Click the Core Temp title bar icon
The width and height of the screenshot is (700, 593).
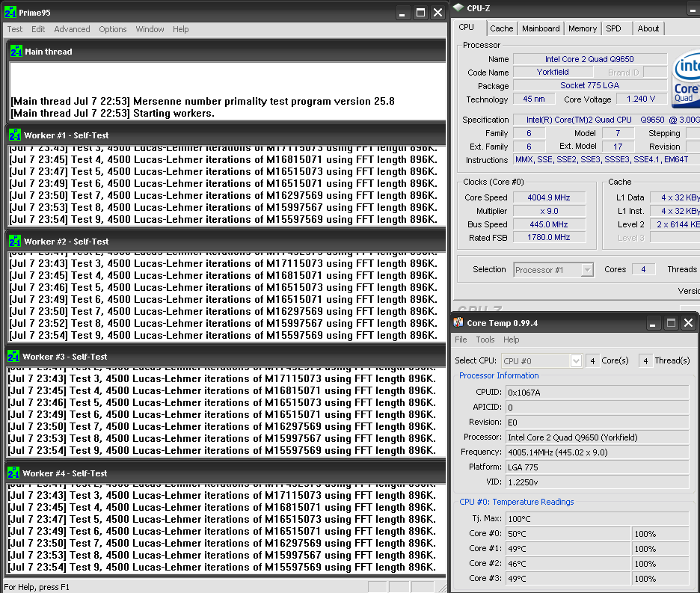tap(458, 322)
